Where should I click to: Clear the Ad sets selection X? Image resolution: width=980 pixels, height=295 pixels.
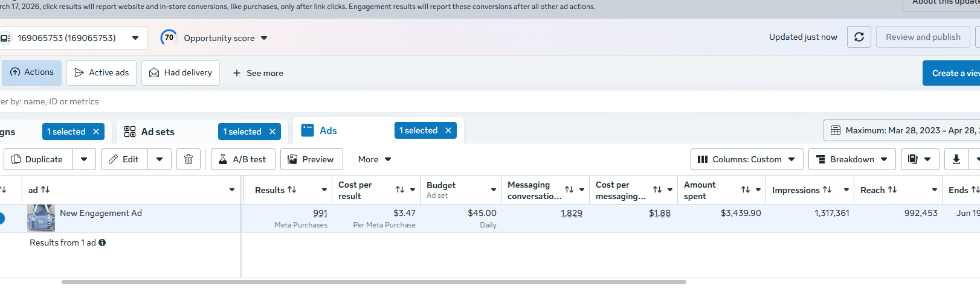click(272, 132)
